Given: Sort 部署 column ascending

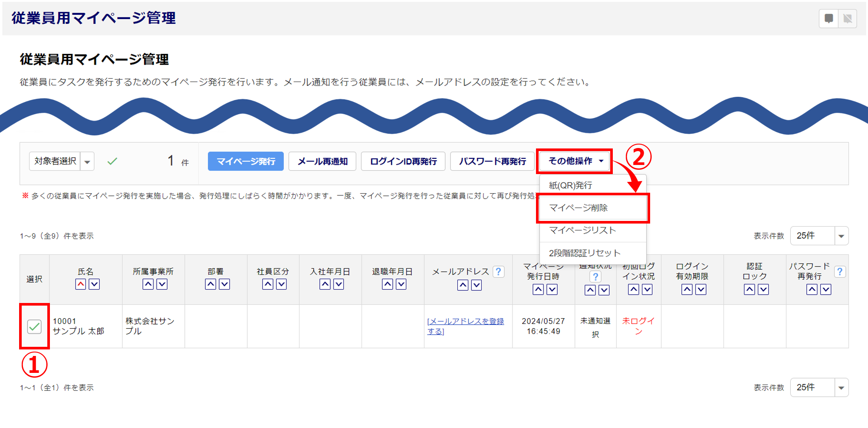Looking at the screenshot, I should [211, 284].
